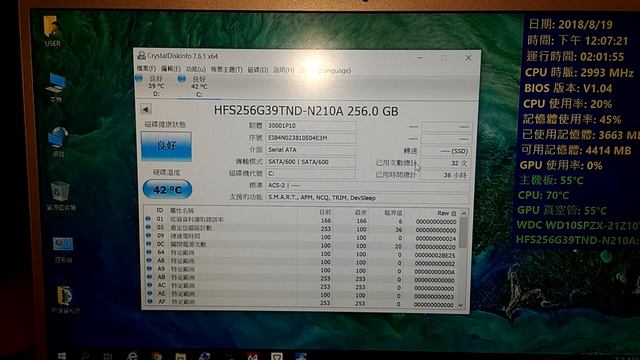The width and height of the screenshot is (640, 360).
Task: Open the 佈景主題(T) Theme menu
Action: [227, 70]
